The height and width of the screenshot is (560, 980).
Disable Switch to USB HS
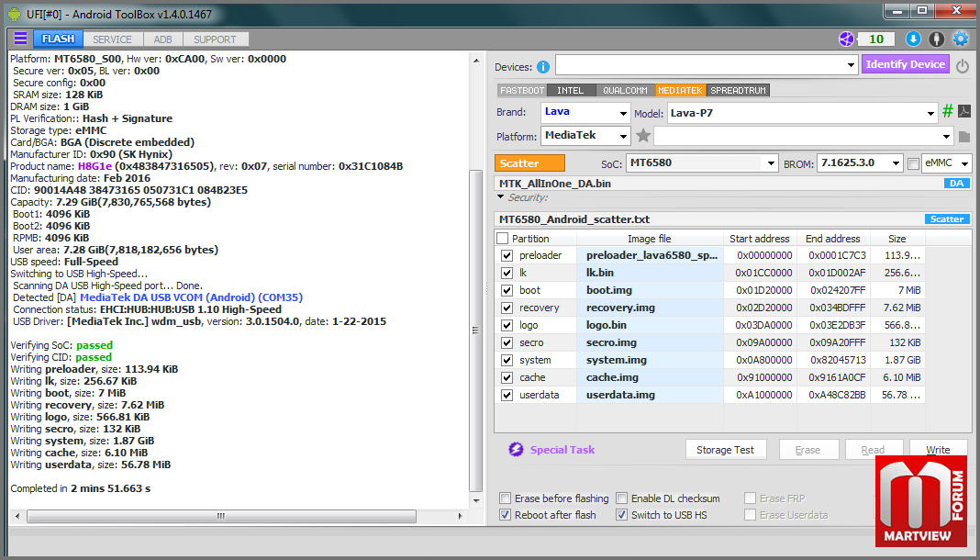(x=622, y=515)
